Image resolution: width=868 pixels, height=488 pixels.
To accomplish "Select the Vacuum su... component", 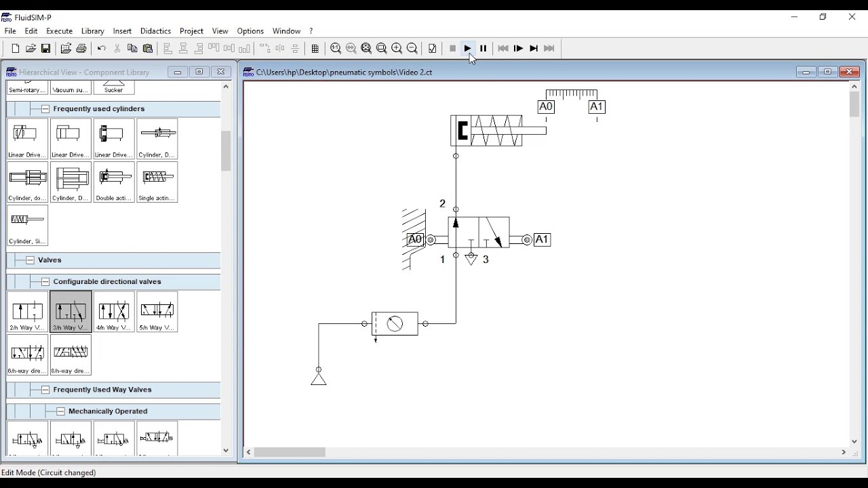I will pyautogui.click(x=71, y=87).
